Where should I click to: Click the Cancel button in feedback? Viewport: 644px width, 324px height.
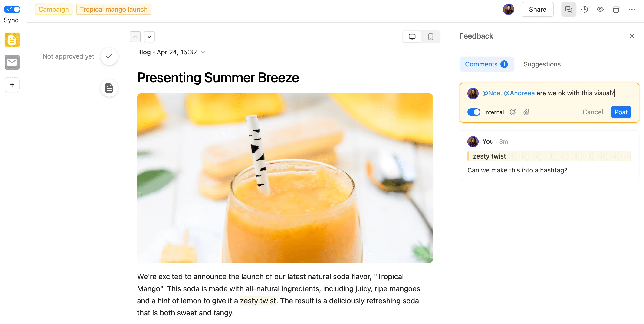[x=593, y=112]
